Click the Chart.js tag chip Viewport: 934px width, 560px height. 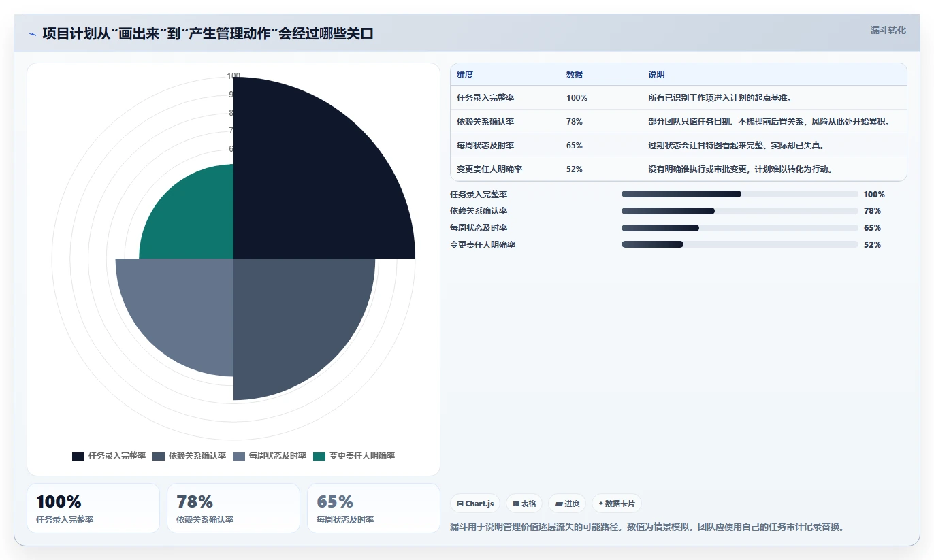475,504
